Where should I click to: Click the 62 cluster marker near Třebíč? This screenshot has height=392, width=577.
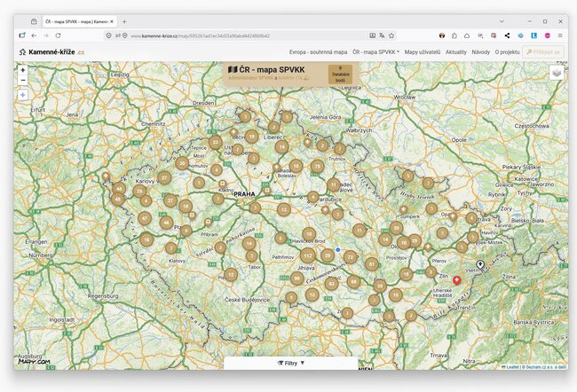(x=332, y=284)
